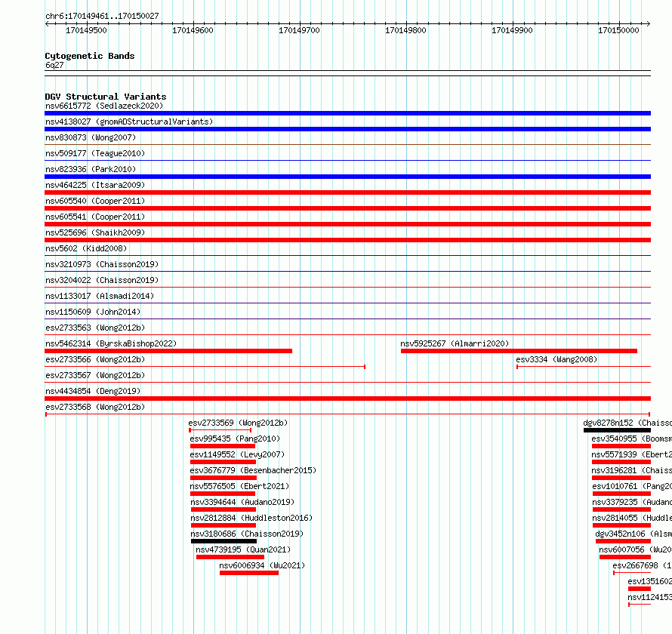Viewport: 672px width, 634px height.
Task: Click the black bar under dgv8278n152
Action: click(x=617, y=430)
